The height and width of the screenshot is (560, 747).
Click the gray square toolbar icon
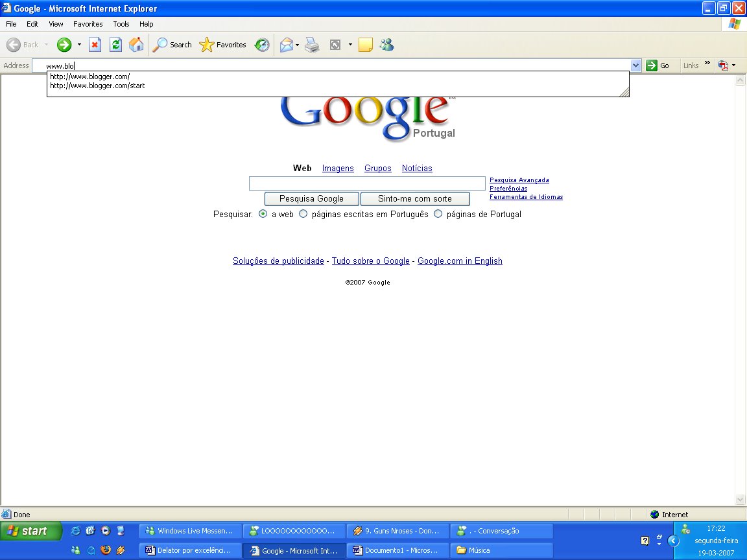click(335, 45)
